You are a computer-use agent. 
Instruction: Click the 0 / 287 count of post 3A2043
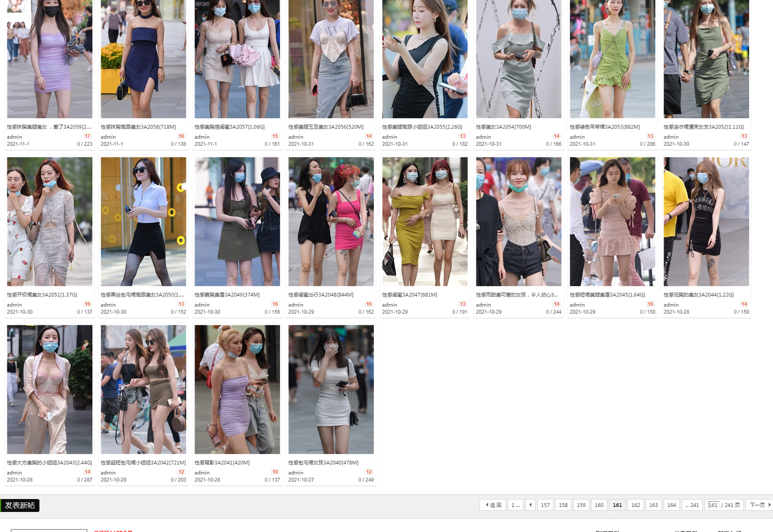point(85,480)
